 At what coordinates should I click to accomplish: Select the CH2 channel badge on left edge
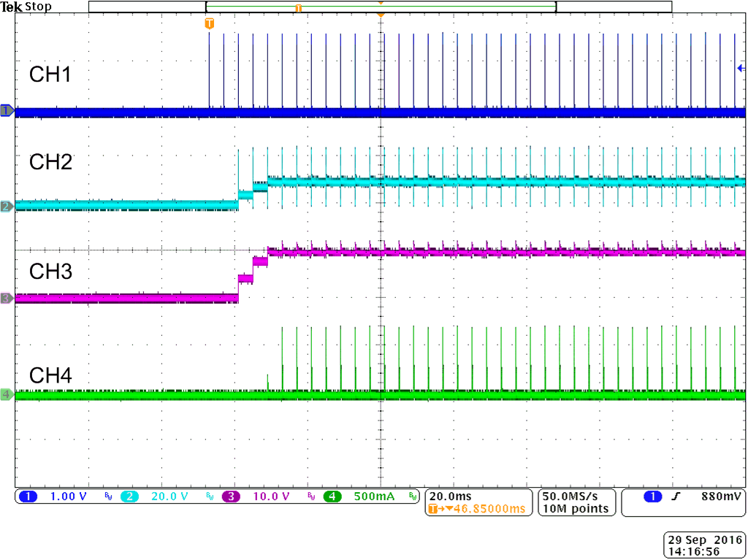click(x=6, y=207)
